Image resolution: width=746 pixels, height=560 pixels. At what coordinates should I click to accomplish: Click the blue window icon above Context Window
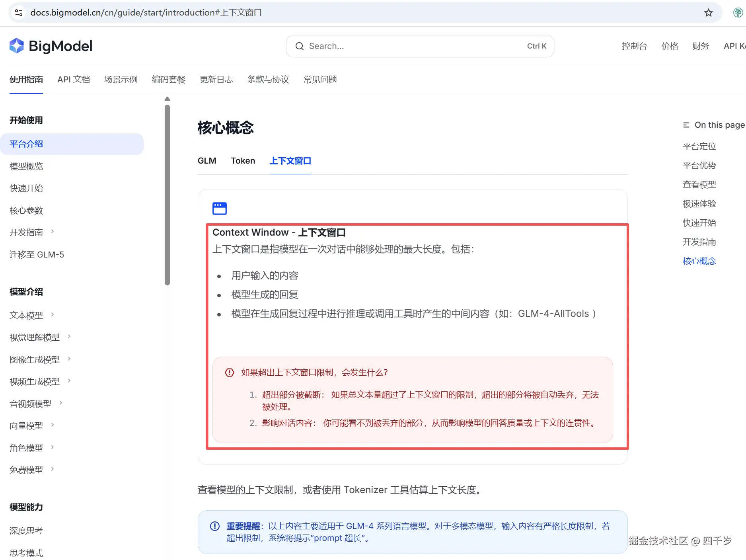pyautogui.click(x=220, y=208)
